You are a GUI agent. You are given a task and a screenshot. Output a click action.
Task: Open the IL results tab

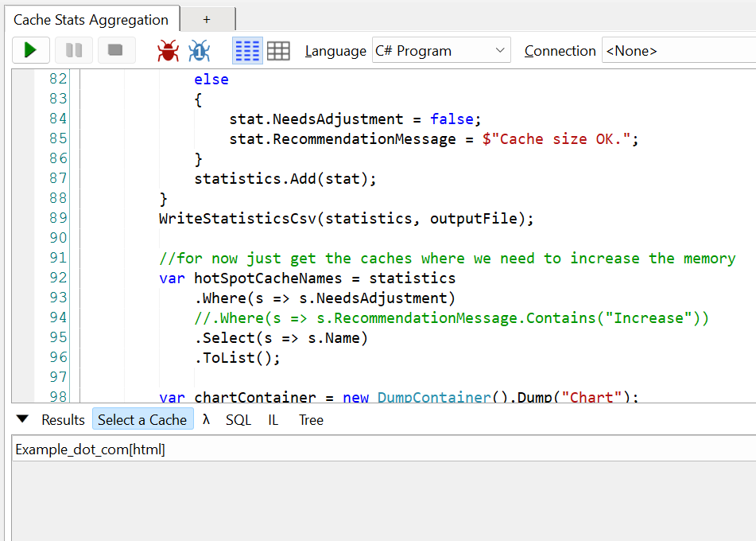(273, 420)
